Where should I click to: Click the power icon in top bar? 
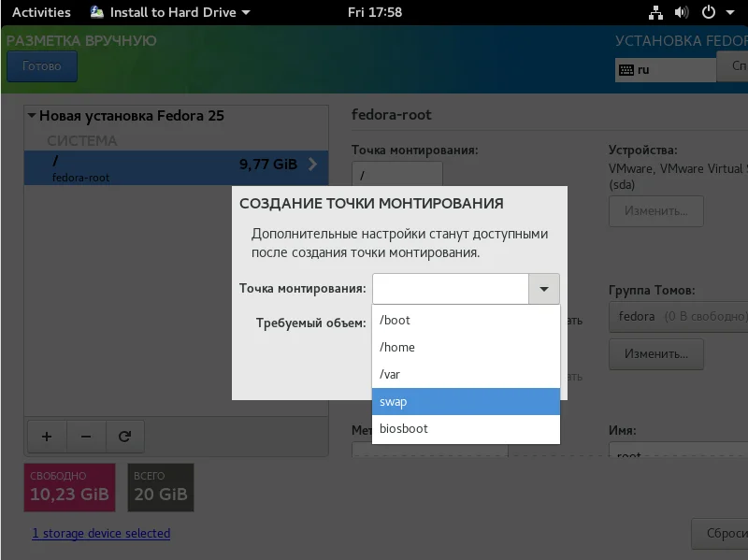coord(709,12)
